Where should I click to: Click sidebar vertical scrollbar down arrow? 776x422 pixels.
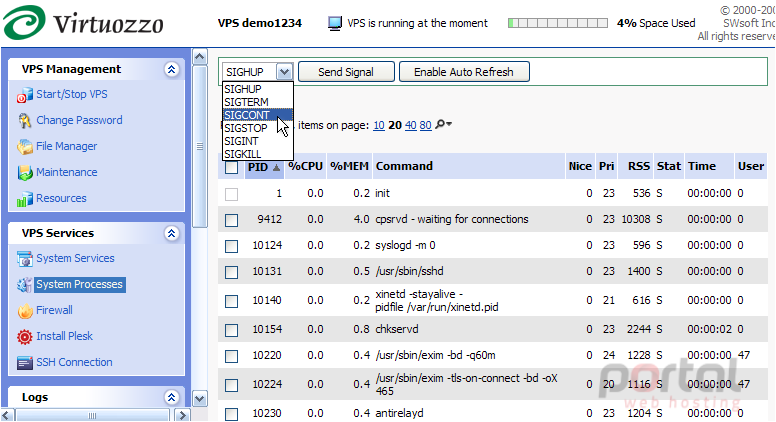(x=199, y=398)
